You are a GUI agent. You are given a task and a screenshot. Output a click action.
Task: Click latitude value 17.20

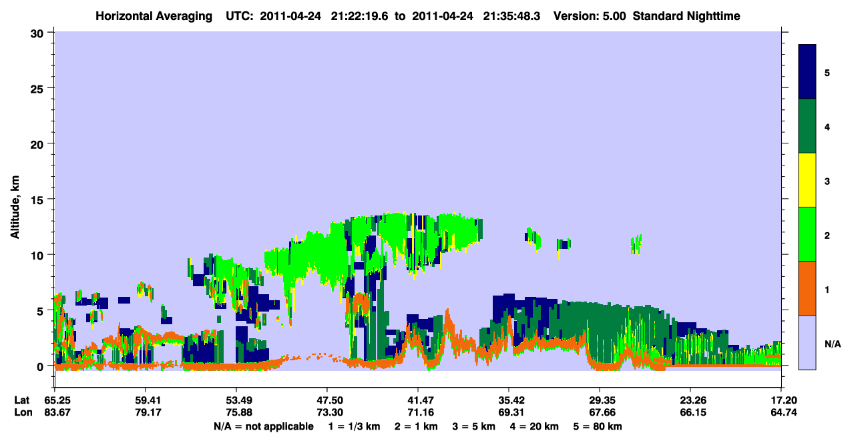784,400
